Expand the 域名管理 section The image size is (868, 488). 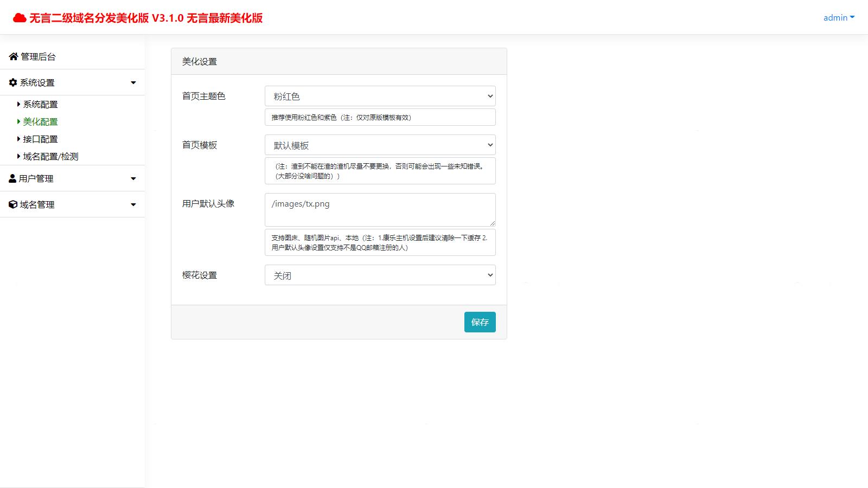tap(132, 204)
